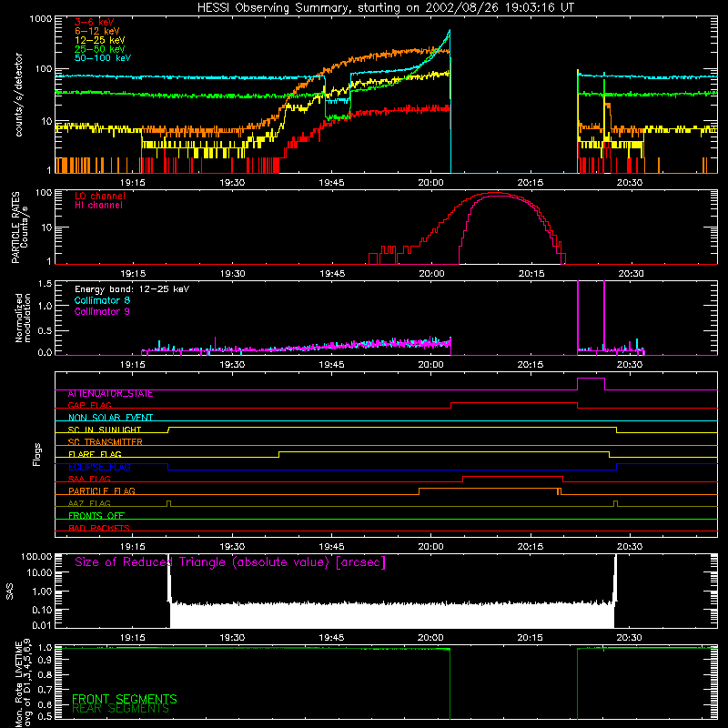This screenshot has height=728, width=728.
Task: Click the ATTENUATOR_STATE flag label
Action: pos(110,394)
